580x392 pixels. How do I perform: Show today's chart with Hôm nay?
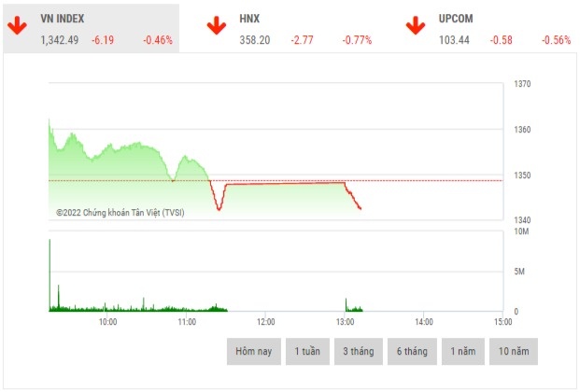253,351
